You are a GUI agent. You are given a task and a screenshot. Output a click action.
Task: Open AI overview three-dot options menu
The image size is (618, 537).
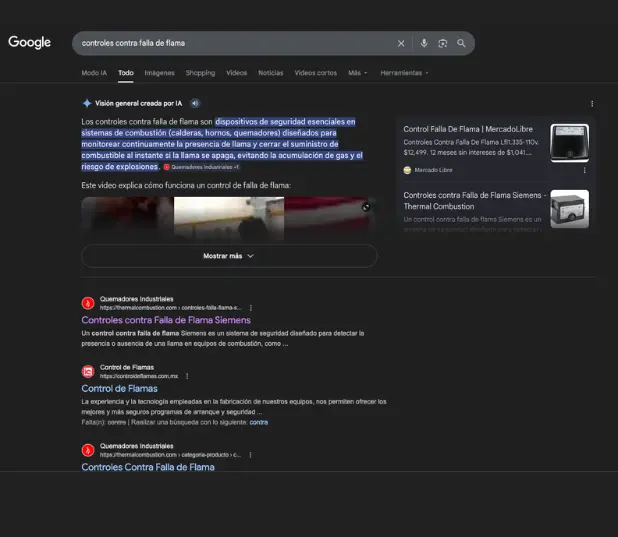coord(592,104)
